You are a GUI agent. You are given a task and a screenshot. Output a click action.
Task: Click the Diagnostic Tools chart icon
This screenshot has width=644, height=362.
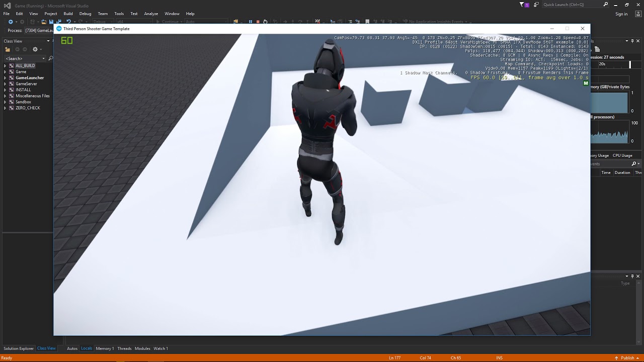(x=597, y=49)
